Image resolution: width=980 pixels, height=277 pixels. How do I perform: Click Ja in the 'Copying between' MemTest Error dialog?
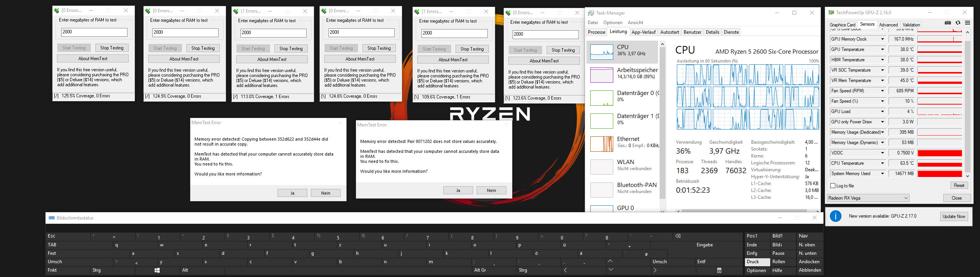tap(292, 193)
